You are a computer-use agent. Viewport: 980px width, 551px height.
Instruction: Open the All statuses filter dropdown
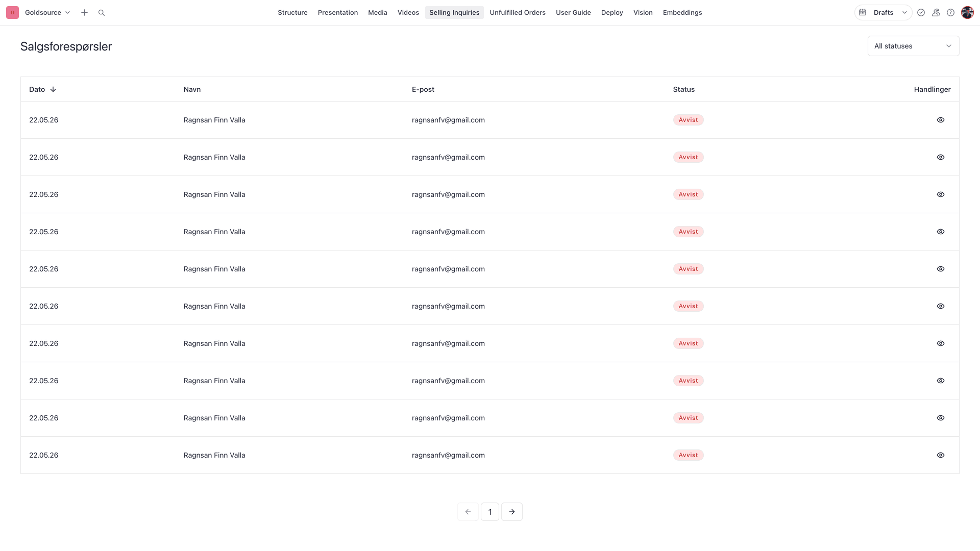[913, 46]
